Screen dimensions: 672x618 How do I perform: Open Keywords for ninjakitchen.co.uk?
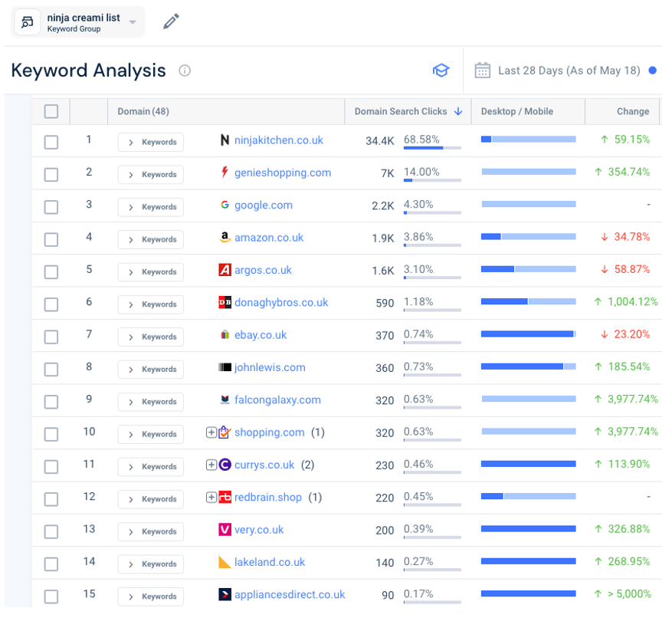[x=150, y=142]
